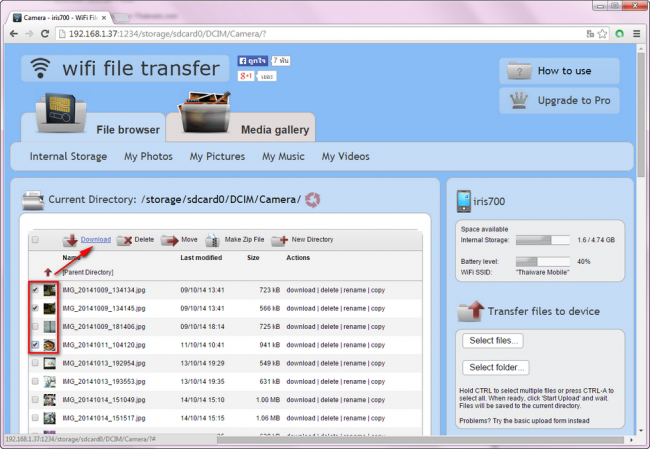Screen dimensions: 650x449
Task: Close the Camera - iris700 browser tab
Action: pyautogui.click(x=104, y=17)
